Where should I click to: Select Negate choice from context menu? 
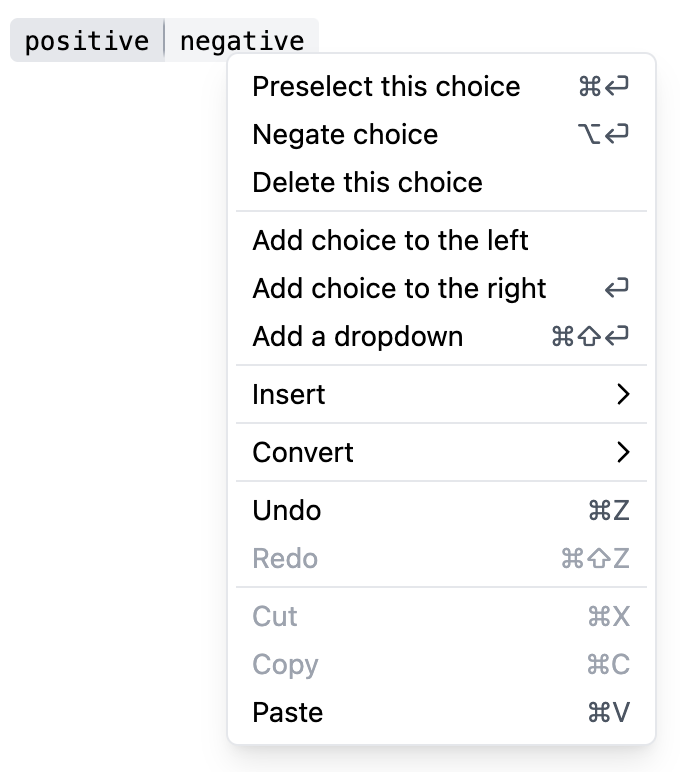click(345, 135)
